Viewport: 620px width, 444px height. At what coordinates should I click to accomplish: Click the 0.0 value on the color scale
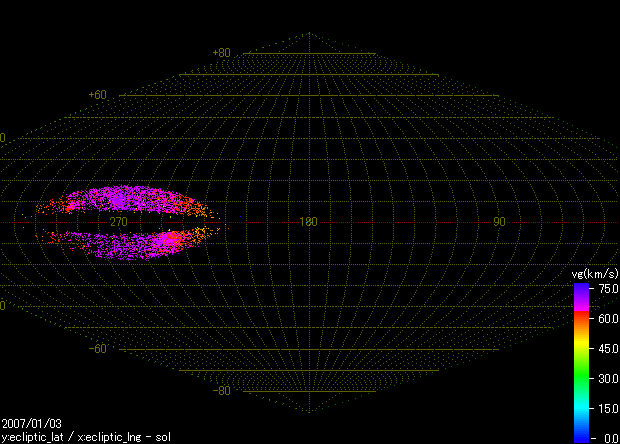pos(609,438)
